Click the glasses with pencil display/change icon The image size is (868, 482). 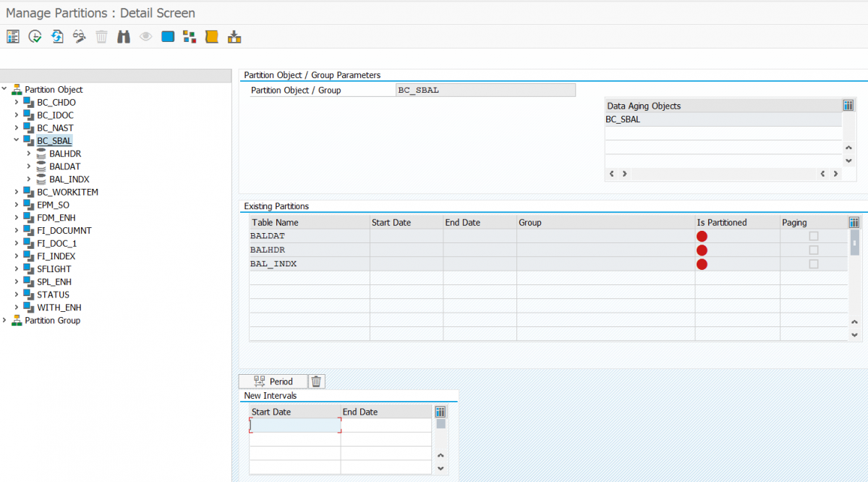[80, 36]
